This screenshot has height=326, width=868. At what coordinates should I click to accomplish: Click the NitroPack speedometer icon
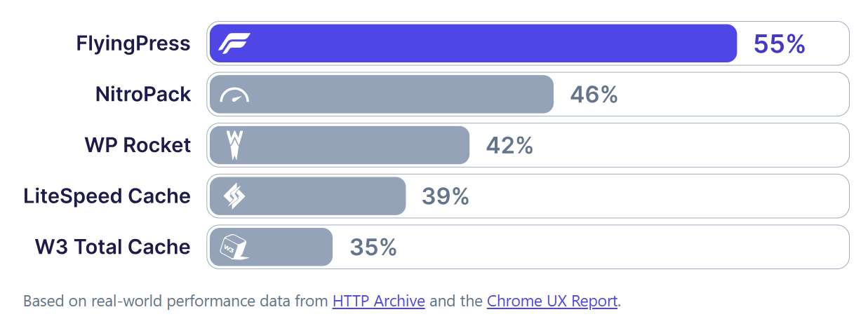[234, 95]
